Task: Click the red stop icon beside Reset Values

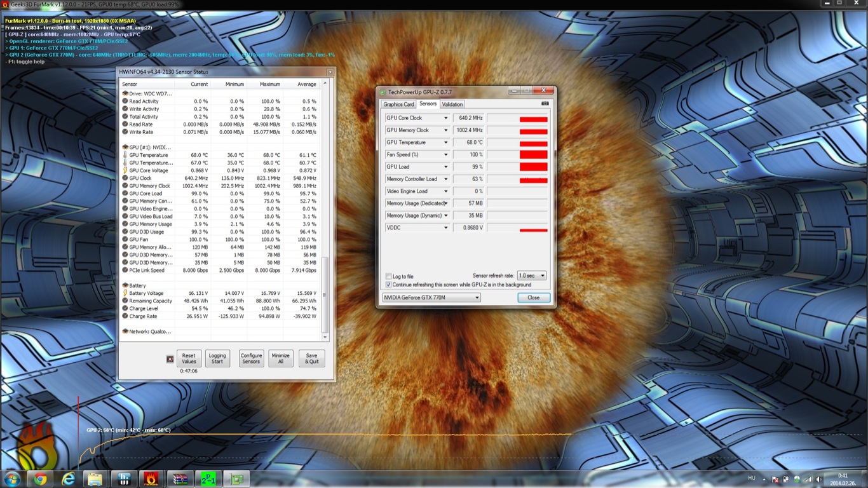Action: (x=170, y=359)
